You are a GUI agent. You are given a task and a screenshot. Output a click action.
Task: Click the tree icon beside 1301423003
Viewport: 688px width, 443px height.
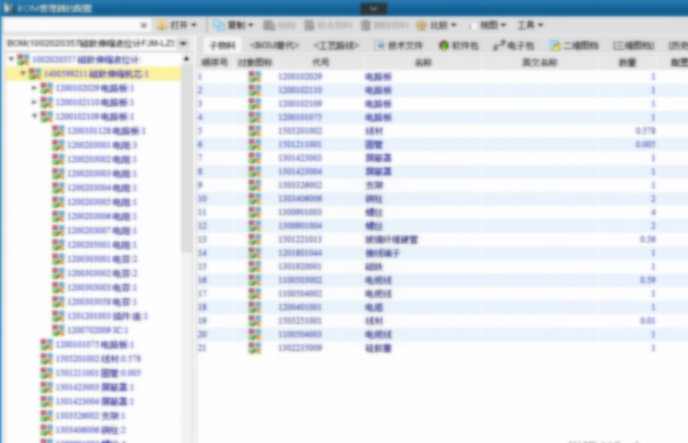[x=47, y=387]
